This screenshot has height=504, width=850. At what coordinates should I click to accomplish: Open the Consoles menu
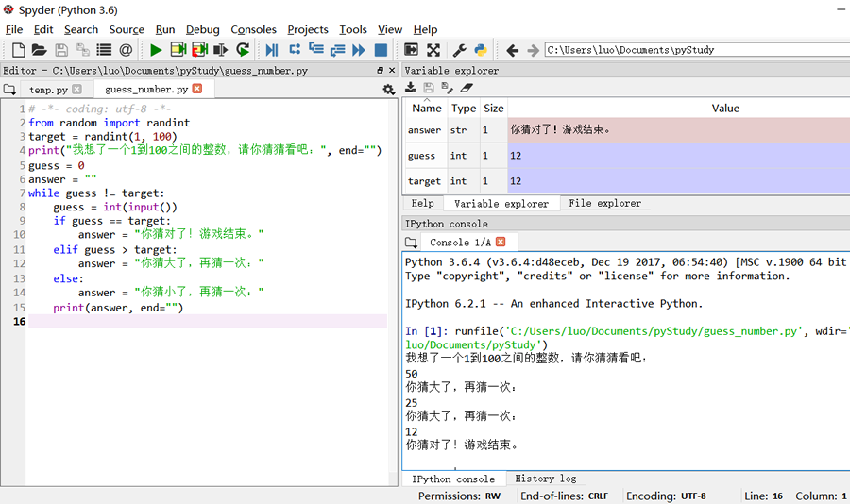tap(253, 29)
